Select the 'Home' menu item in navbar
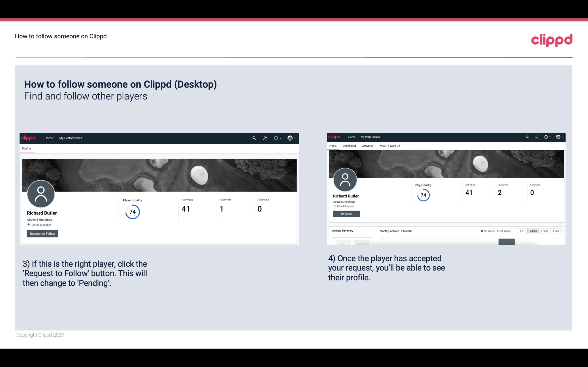The image size is (588, 367). [x=49, y=138]
